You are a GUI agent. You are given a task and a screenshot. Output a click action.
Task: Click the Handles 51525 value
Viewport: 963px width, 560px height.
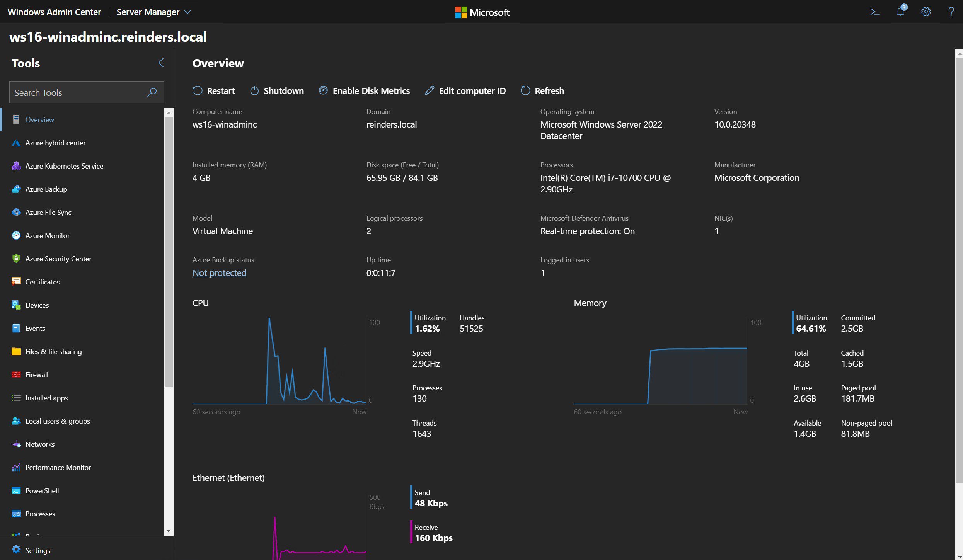[x=471, y=329]
